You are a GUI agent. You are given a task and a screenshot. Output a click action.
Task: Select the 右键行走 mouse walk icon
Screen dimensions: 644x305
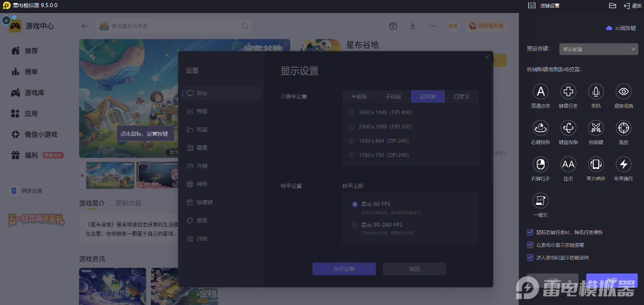click(x=540, y=164)
